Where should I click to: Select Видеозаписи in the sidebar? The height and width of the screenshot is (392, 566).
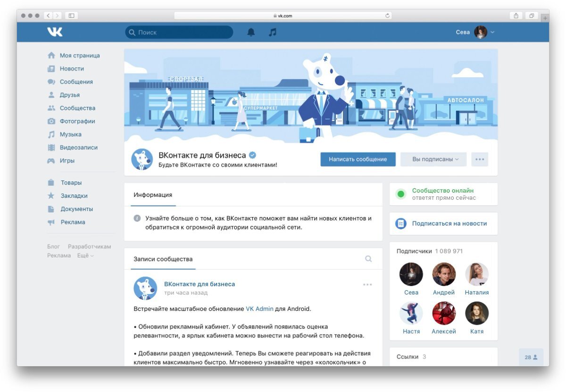tap(78, 147)
